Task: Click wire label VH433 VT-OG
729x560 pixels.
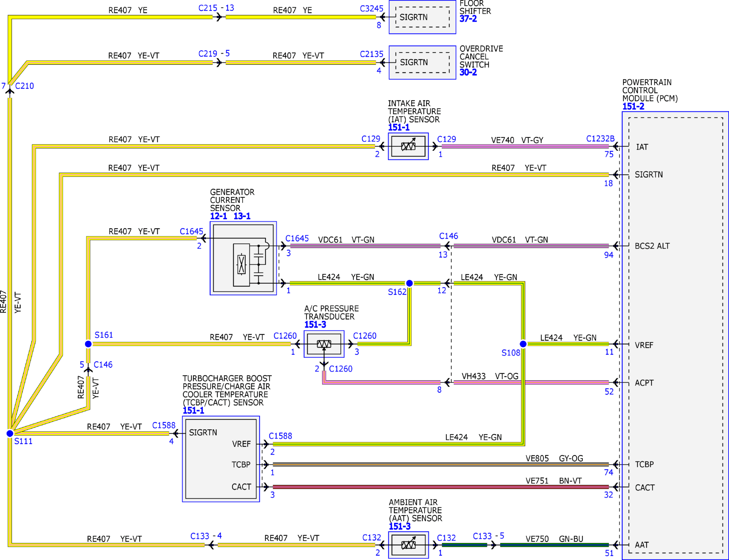Action: [x=490, y=376]
